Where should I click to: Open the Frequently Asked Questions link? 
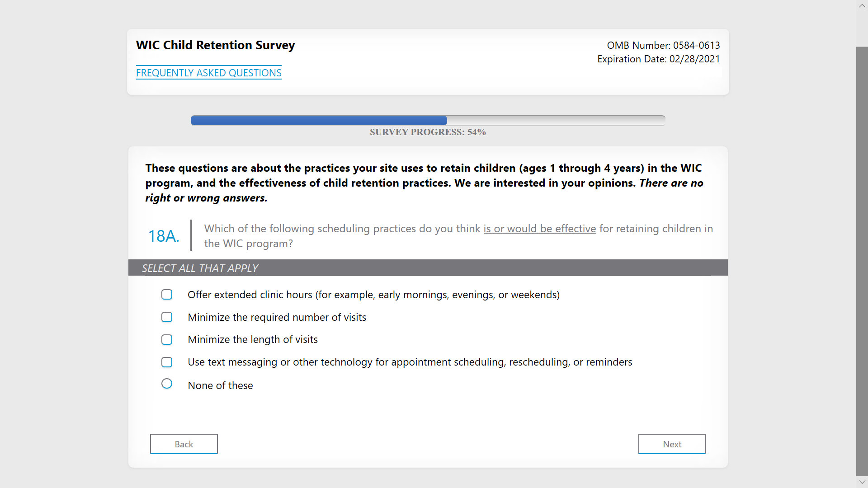pyautogui.click(x=208, y=73)
